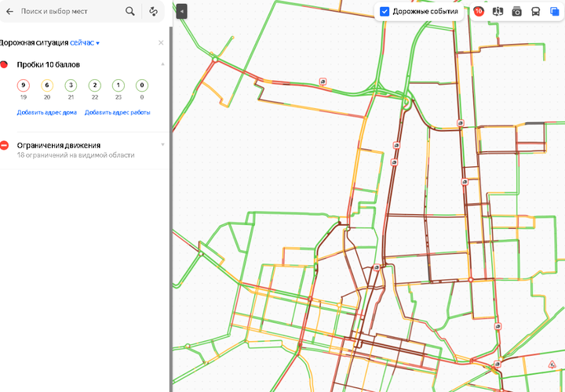Screen dimensions: 565x392
Task: Expand the 'Ограничения движения' section
Action: tap(162, 144)
